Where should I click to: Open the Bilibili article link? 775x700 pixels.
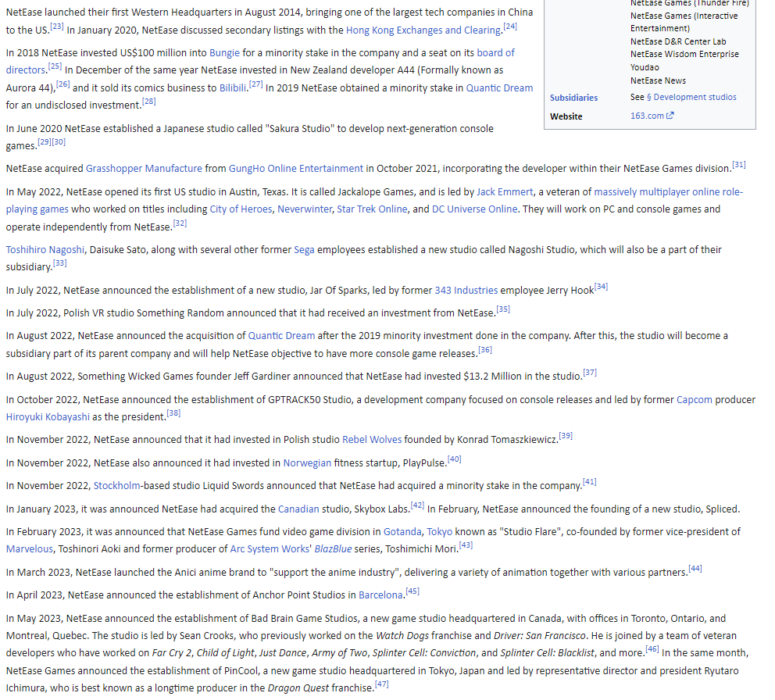(x=233, y=88)
